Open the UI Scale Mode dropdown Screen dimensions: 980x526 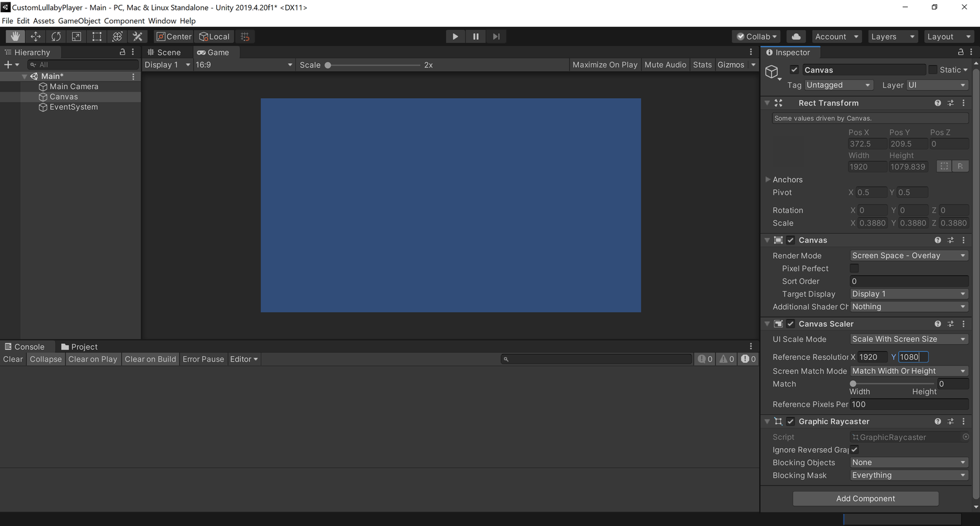pos(909,339)
